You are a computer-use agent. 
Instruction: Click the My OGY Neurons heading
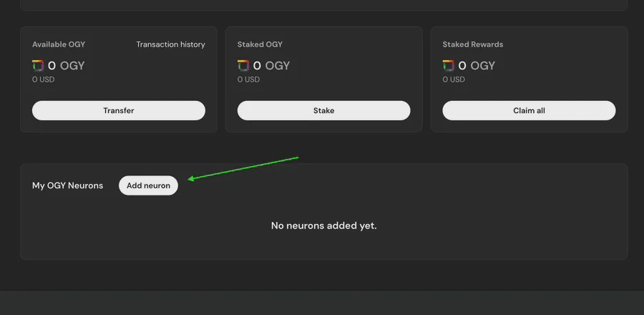pyautogui.click(x=68, y=185)
